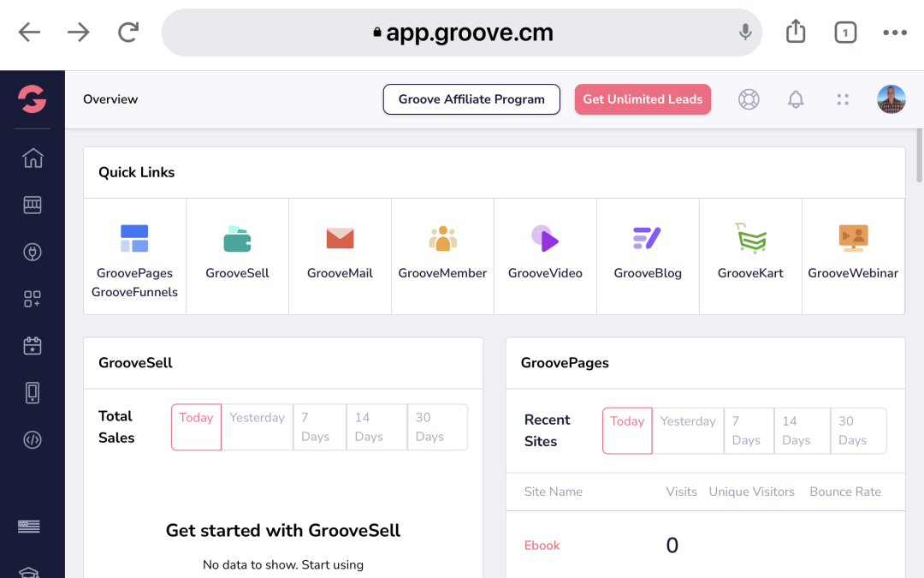This screenshot has width=924, height=578.
Task: Open the Home dashboard sidebar icon
Action: point(33,158)
